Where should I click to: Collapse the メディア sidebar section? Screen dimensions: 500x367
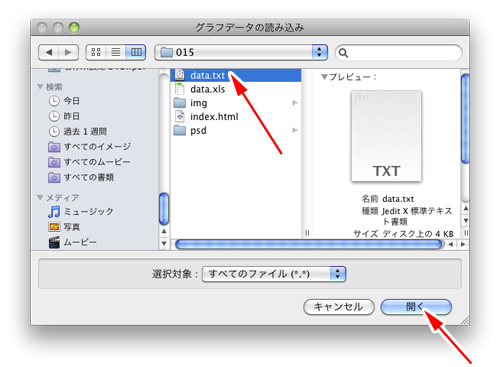point(40,198)
